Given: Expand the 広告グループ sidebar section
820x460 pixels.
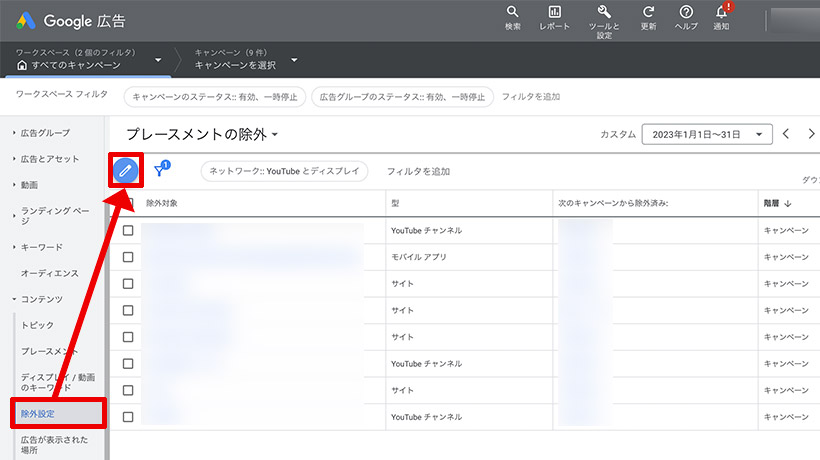Looking at the screenshot, I should 45,132.
